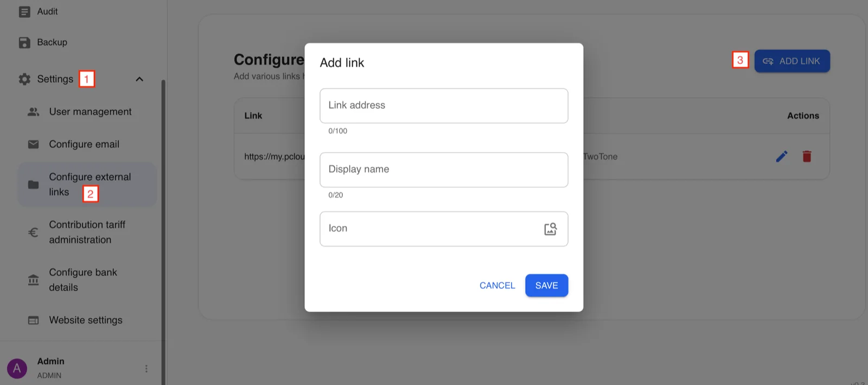This screenshot has height=385, width=868.
Task: Save the new link
Action: tap(546, 286)
